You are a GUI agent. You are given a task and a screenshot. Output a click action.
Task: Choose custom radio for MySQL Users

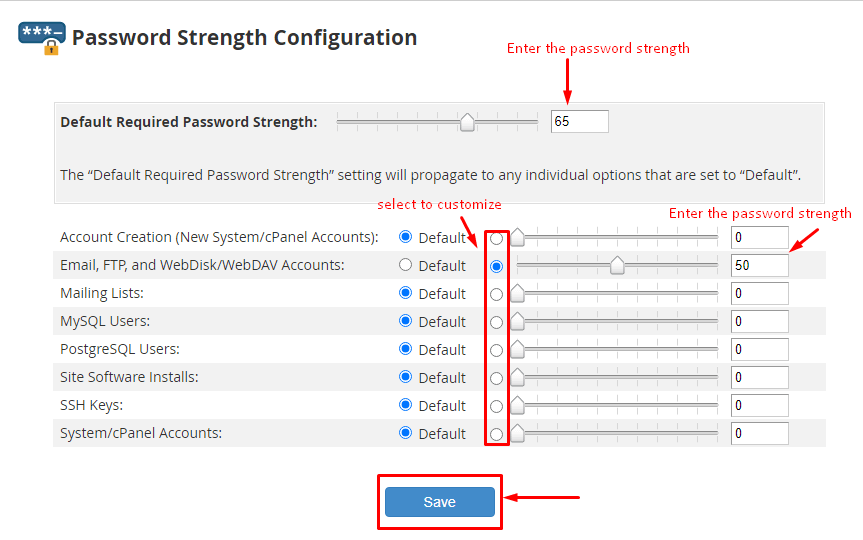496,323
